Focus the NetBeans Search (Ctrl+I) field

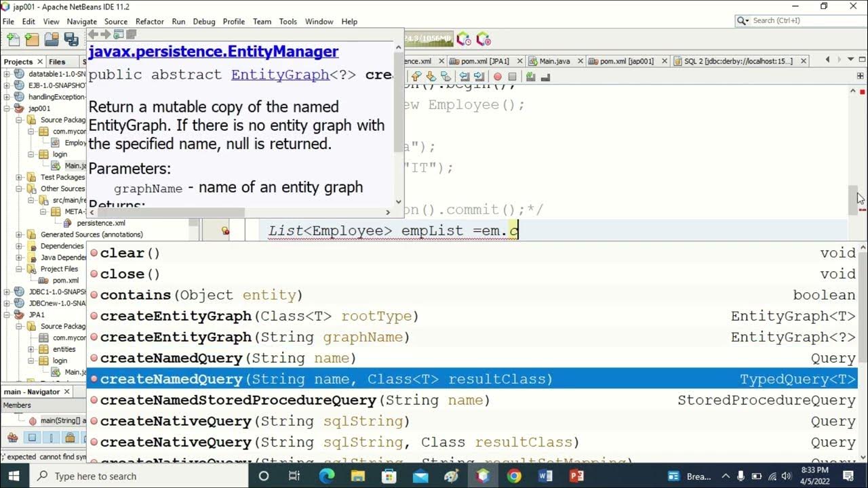(x=800, y=21)
